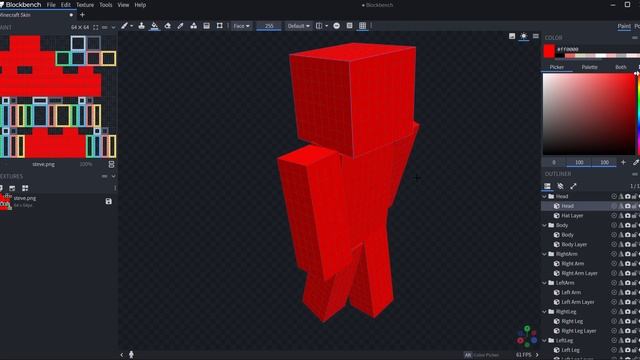The image size is (640, 360).
Task: Switch to Both tab in Color panel
Action: pos(620,67)
